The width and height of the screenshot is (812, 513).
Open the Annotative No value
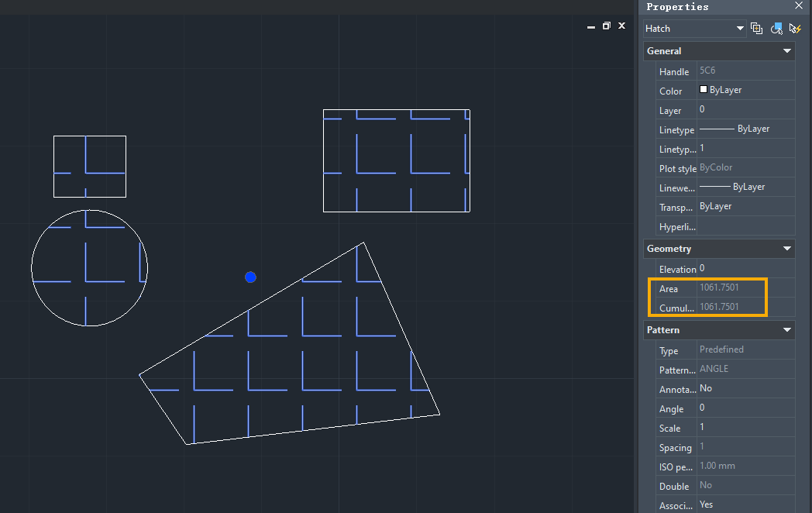point(745,388)
